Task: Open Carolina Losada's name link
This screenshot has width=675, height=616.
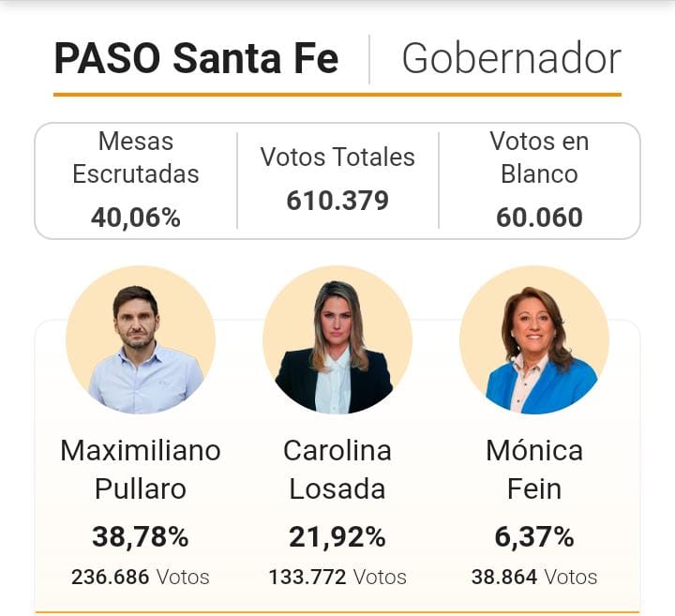Action: click(337, 470)
